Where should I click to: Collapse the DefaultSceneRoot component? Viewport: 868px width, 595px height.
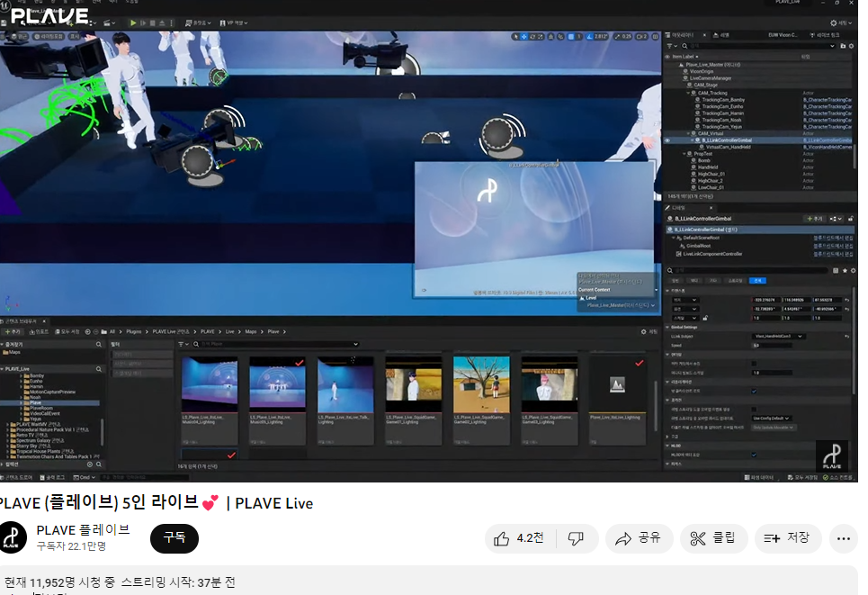tap(674, 238)
